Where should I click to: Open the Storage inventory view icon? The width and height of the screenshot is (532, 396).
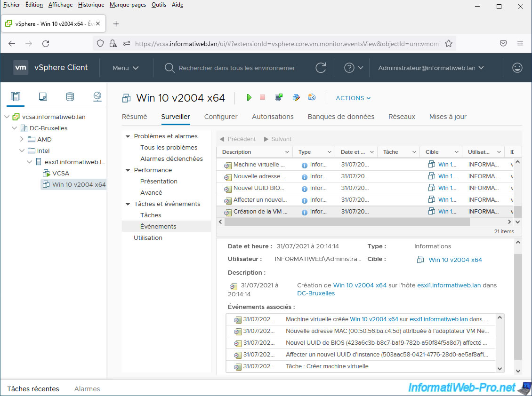click(70, 97)
